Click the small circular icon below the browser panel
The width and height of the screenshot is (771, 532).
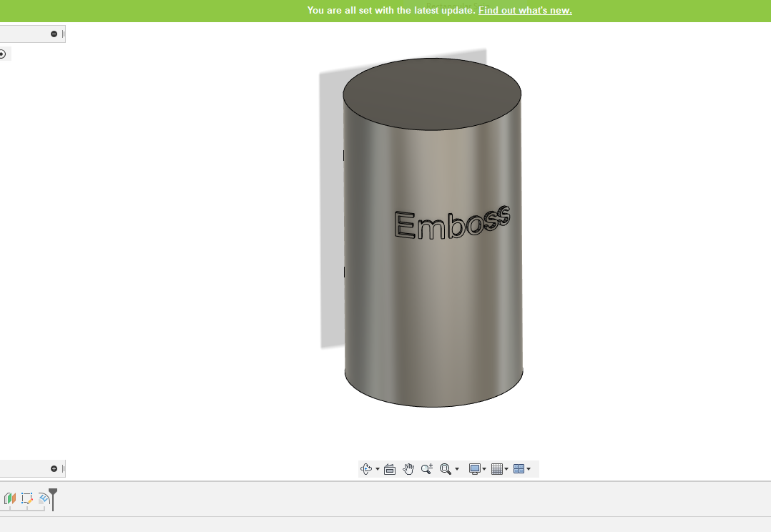pyautogui.click(x=2, y=53)
